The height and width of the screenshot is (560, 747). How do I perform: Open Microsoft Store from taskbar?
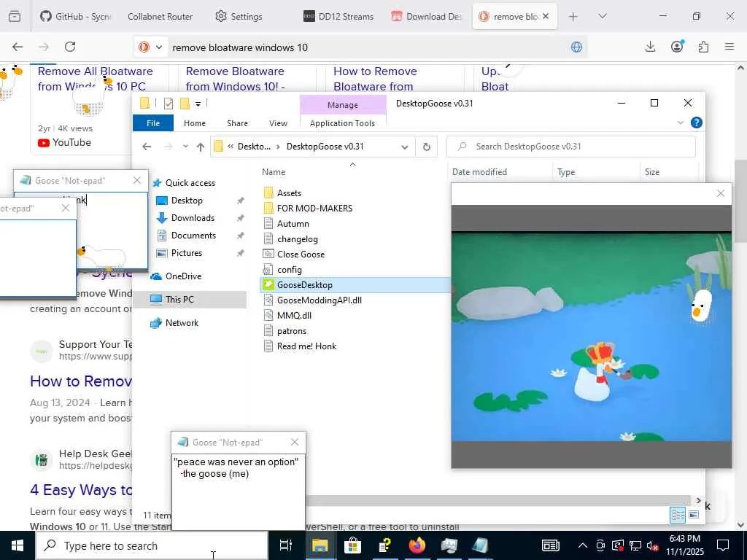(x=352, y=545)
